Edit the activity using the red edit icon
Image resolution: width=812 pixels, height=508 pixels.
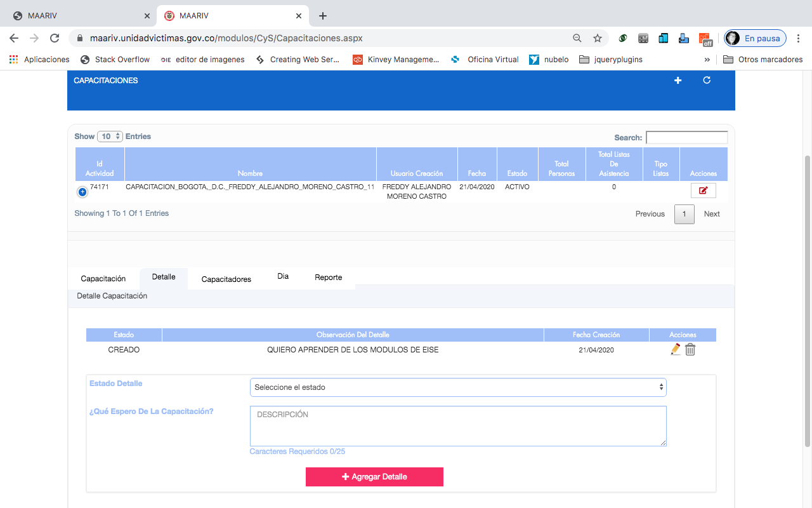pyautogui.click(x=703, y=190)
